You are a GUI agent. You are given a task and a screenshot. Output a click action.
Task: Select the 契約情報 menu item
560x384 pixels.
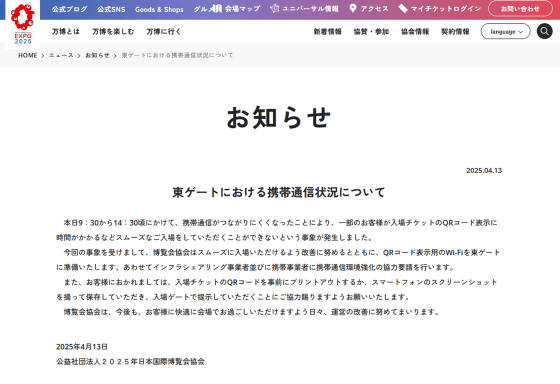click(x=455, y=32)
